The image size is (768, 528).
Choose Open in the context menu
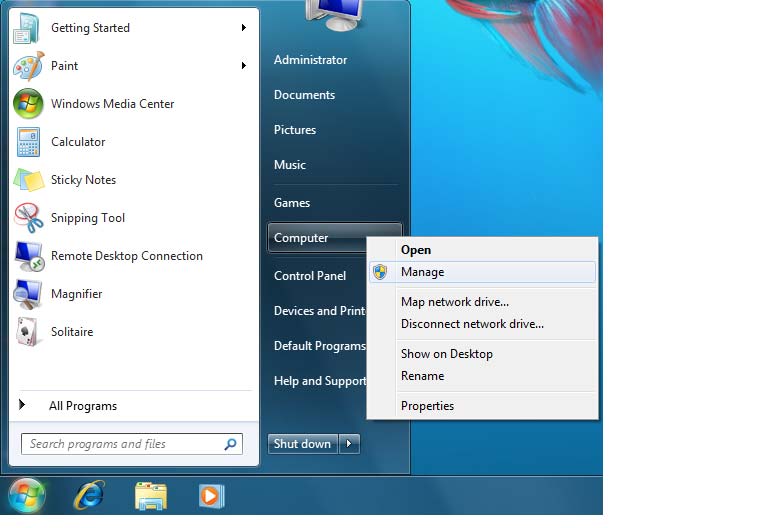[482, 250]
